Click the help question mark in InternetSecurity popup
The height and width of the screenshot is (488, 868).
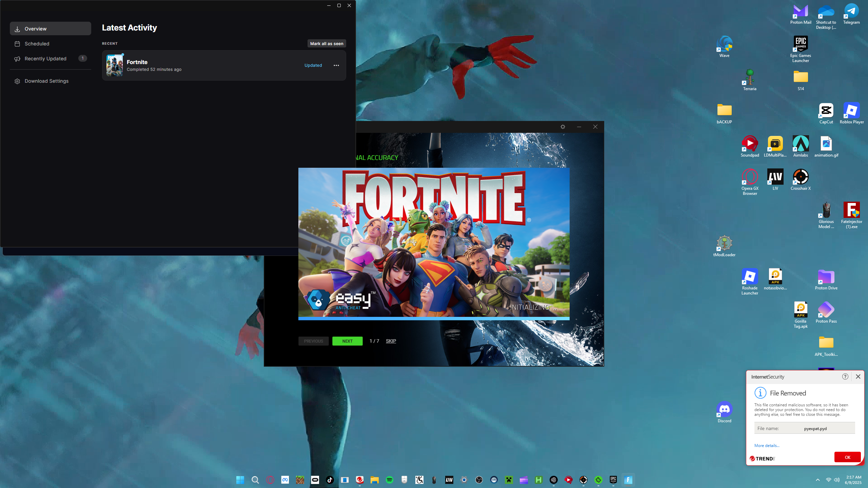click(x=845, y=377)
